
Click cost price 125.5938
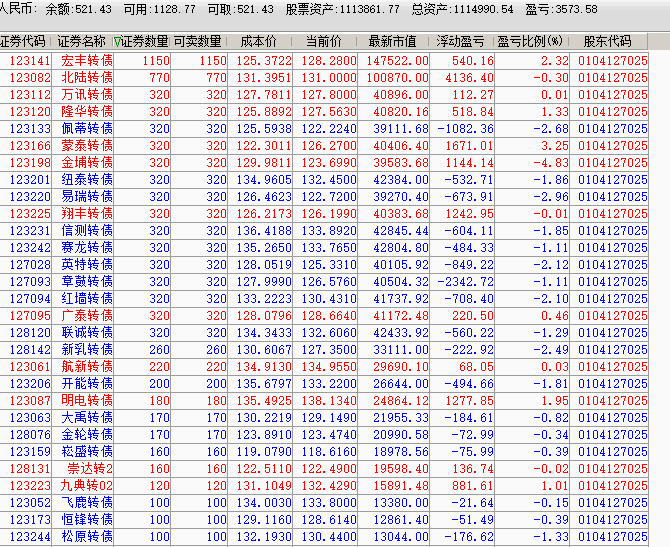click(x=264, y=129)
